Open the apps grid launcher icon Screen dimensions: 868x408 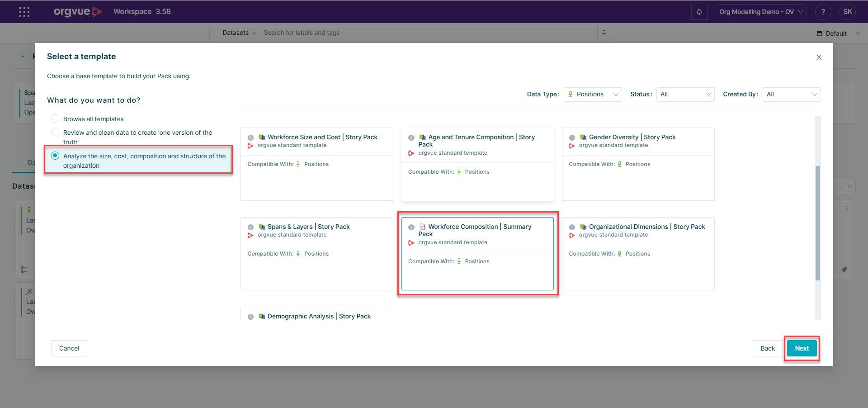[x=24, y=12]
